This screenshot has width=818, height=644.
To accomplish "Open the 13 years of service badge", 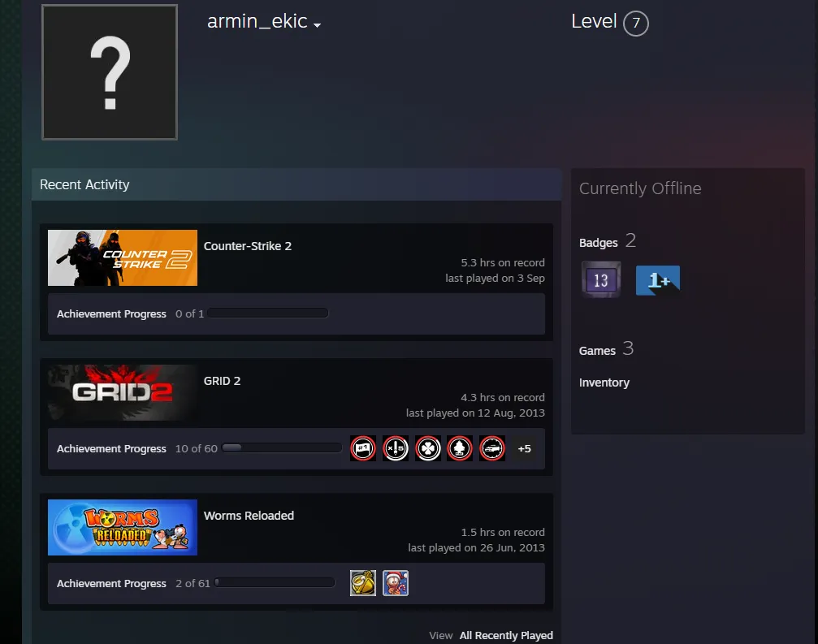I will [x=601, y=279].
